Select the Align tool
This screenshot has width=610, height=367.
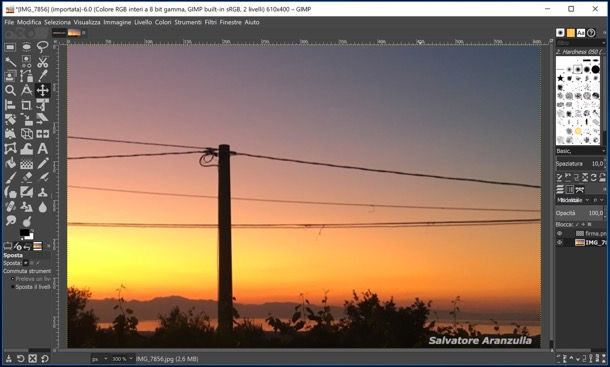[x=10, y=105]
